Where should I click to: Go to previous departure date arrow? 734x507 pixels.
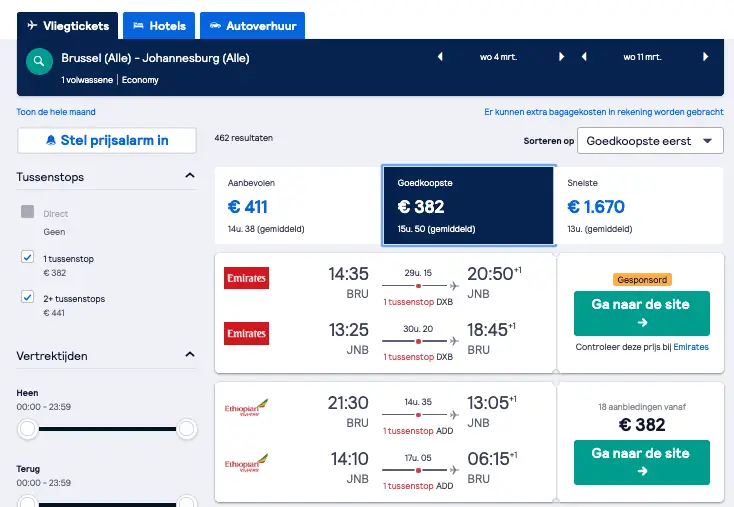tap(440, 57)
